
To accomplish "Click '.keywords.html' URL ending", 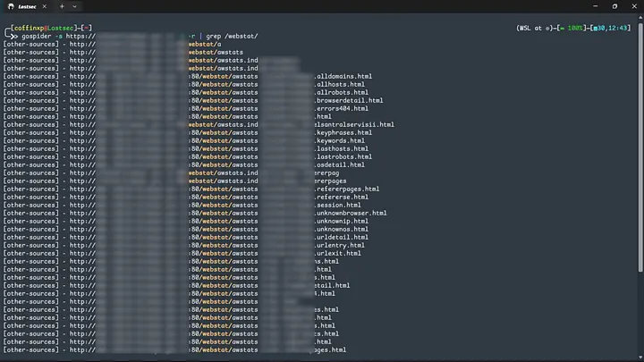I will 339,141.
